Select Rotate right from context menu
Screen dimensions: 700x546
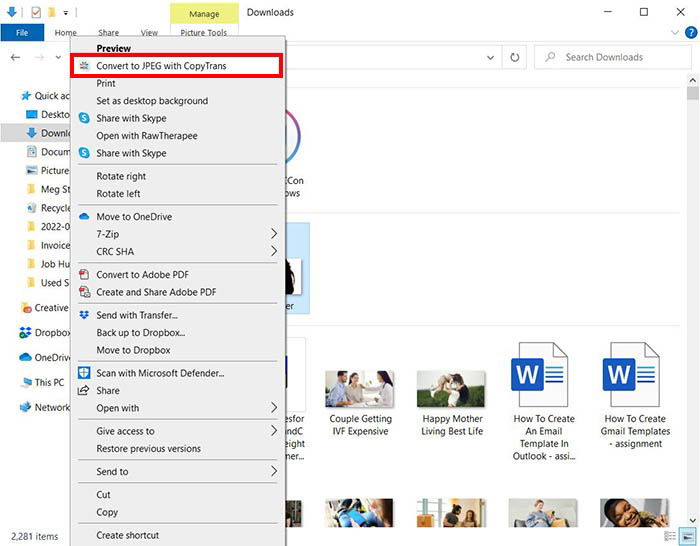pos(121,176)
